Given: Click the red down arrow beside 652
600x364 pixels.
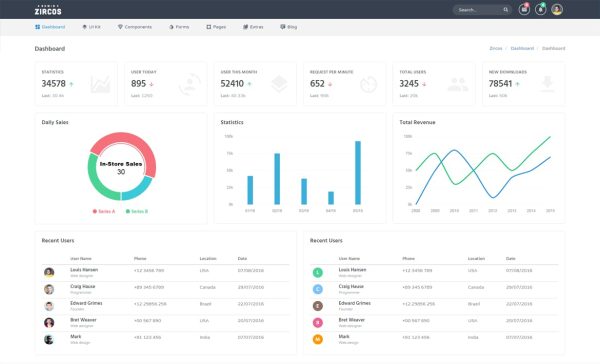Looking at the screenshot, I should 330,84.
